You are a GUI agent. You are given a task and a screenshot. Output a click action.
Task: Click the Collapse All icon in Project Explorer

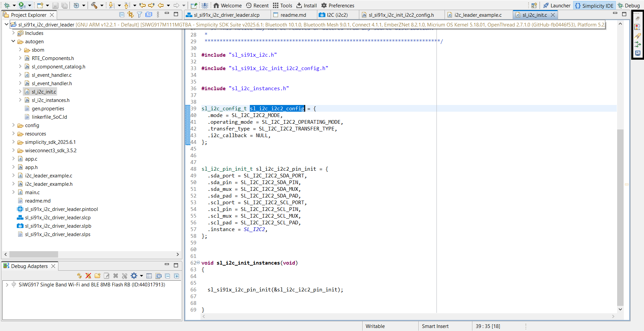point(122,15)
